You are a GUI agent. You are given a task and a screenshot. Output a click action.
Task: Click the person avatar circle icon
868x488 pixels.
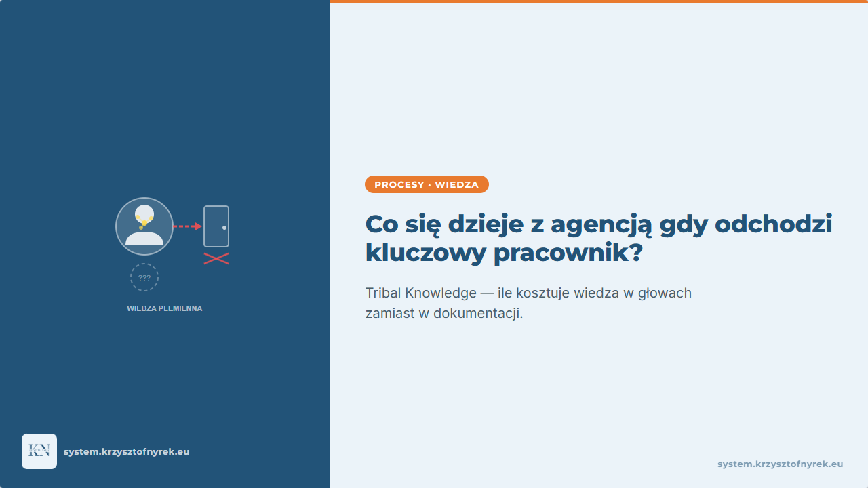click(x=144, y=226)
